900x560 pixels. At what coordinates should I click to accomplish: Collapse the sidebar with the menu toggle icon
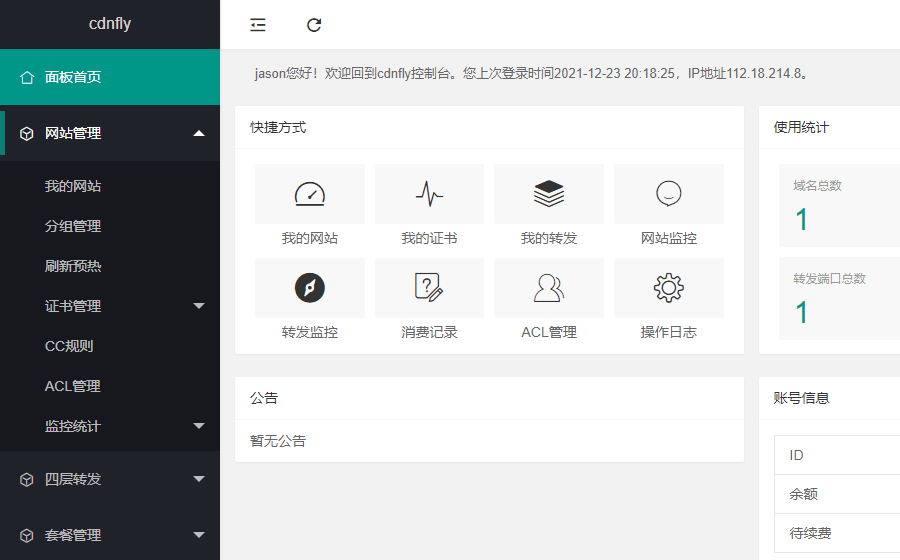[x=258, y=25]
